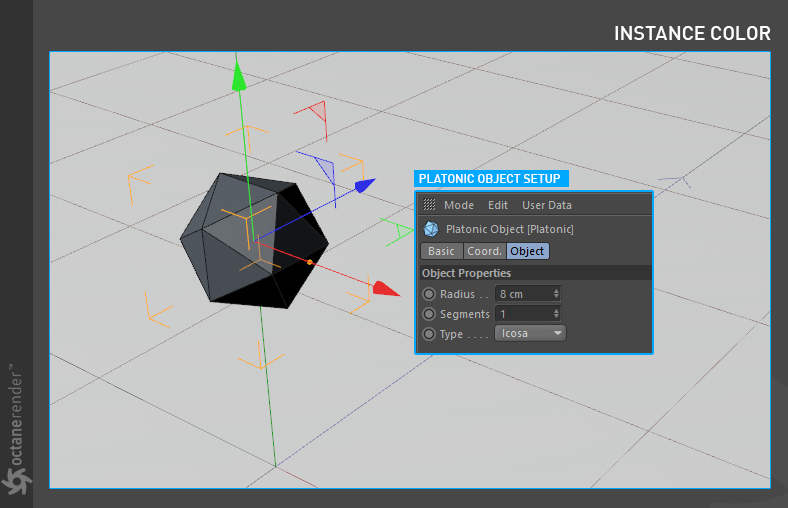Open the Mode menu

point(458,205)
